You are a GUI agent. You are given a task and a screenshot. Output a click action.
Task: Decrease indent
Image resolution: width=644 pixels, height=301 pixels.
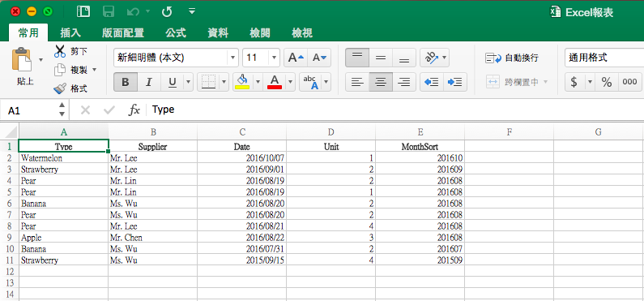(432, 82)
